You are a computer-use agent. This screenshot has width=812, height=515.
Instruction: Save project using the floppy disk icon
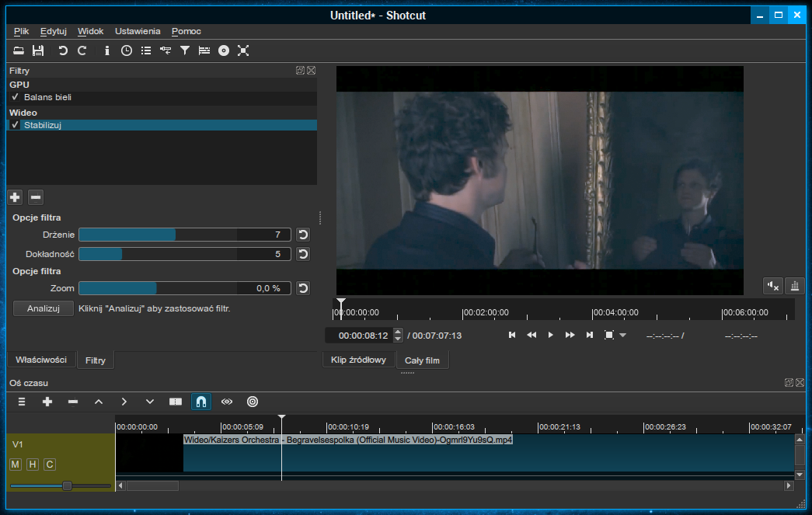click(x=38, y=50)
